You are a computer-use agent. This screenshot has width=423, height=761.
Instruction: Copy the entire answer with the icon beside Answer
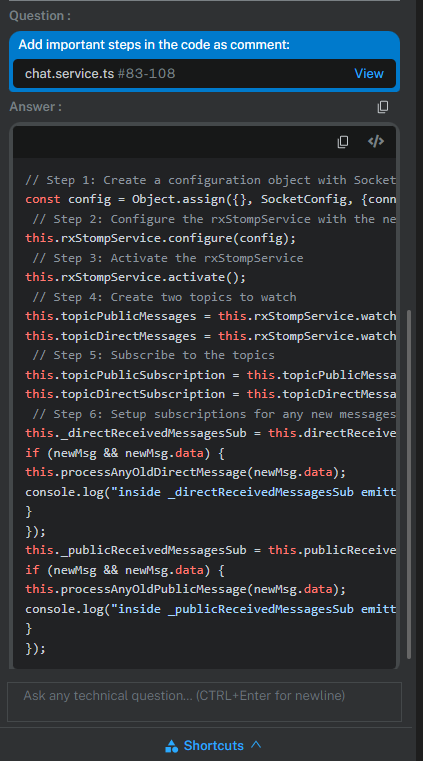383,107
